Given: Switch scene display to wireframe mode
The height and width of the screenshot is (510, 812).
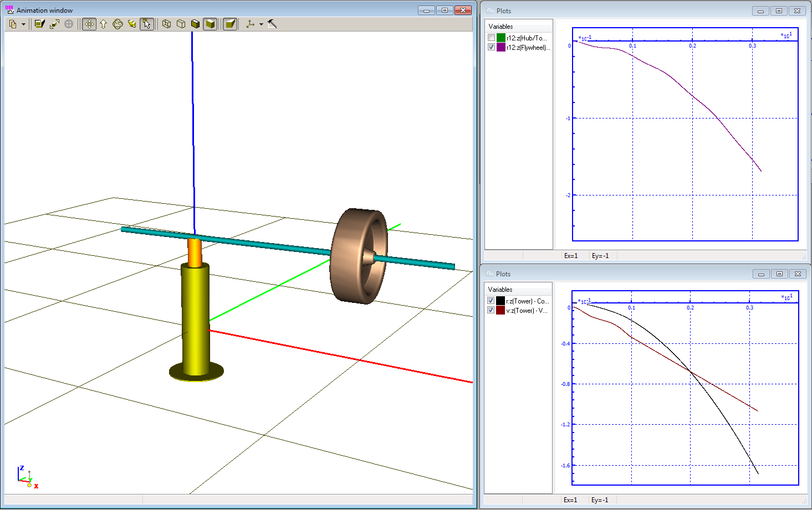Looking at the screenshot, I should pos(167,24).
